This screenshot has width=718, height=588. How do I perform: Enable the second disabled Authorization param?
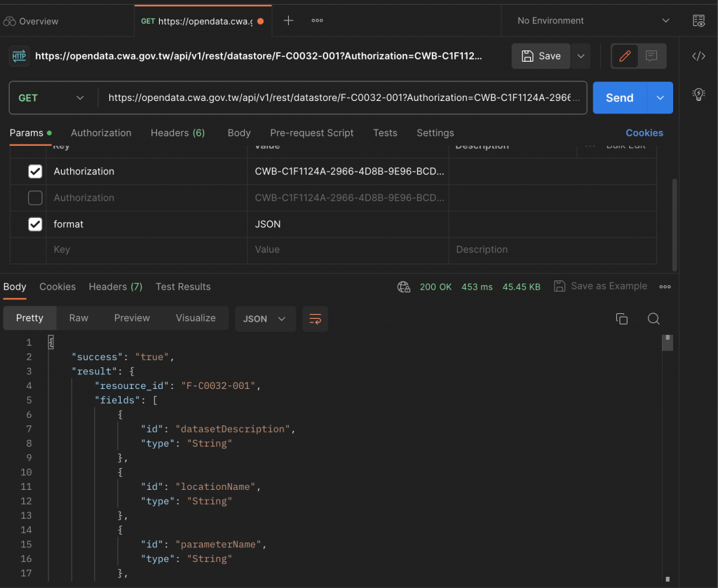(x=35, y=198)
